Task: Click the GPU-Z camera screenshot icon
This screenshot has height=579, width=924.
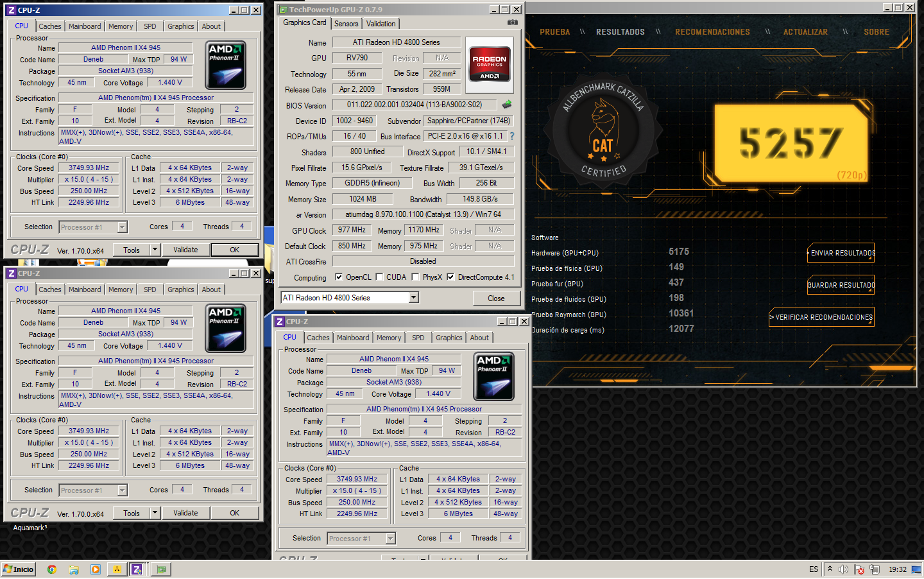Action: (x=512, y=22)
